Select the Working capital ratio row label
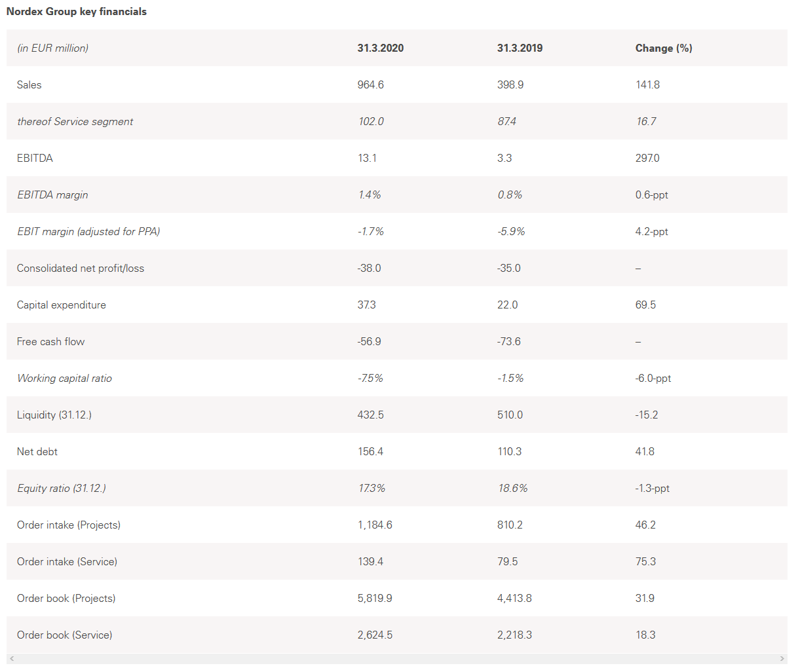The height and width of the screenshot is (672, 798). pyautogui.click(x=64, y=379)
